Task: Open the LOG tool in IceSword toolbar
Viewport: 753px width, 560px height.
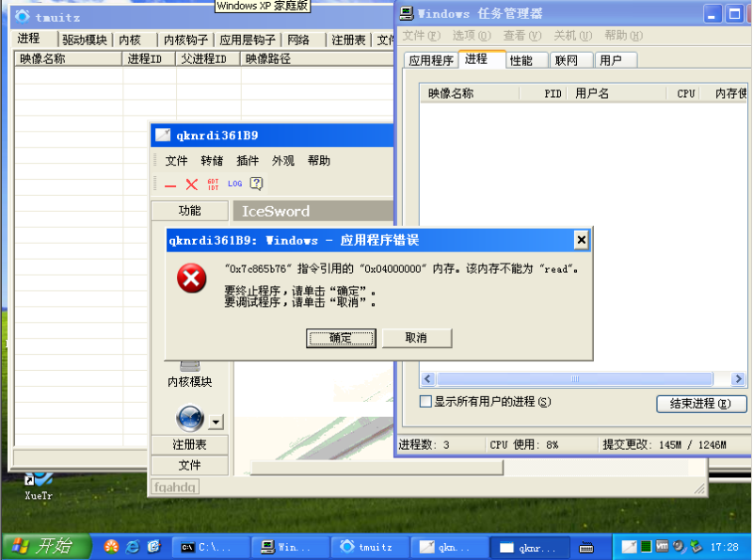Action: pyautogui.click(x=234, y=184)
